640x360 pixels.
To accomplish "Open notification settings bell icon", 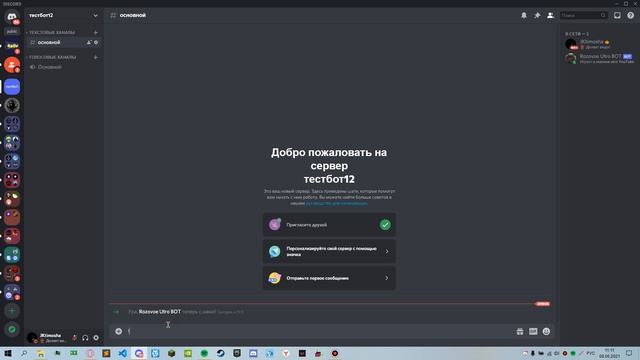I will 524,15.
